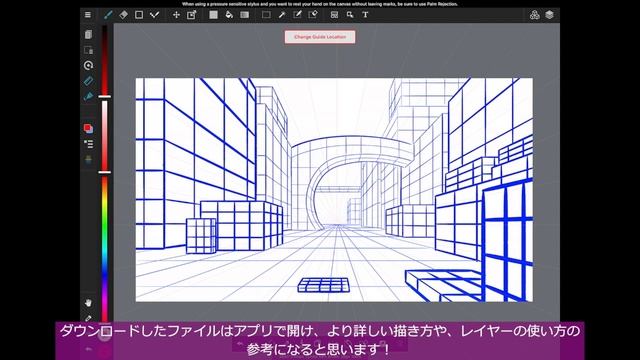Select the tool right of pencil-square icon

(313, 15)
